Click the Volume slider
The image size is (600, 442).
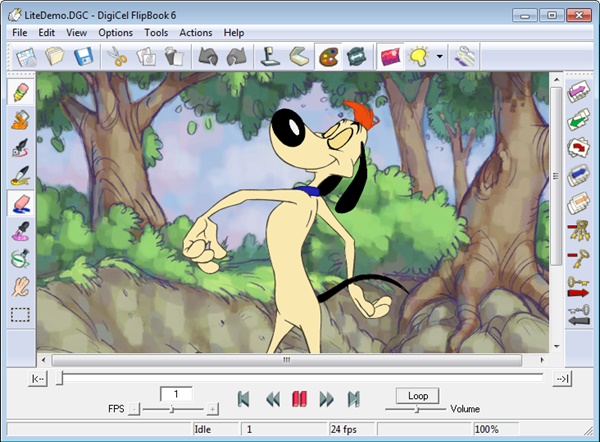pyautogui.click(x=416, y=409)
